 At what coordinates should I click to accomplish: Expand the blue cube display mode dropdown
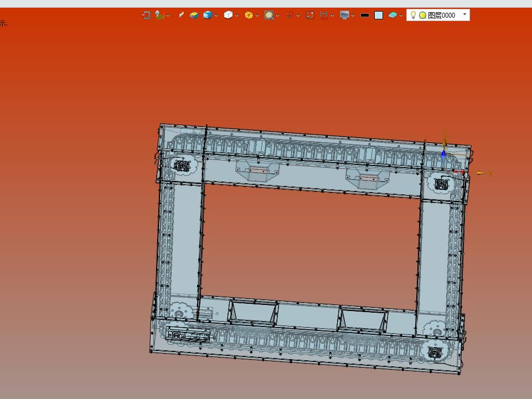coord(216,15)
